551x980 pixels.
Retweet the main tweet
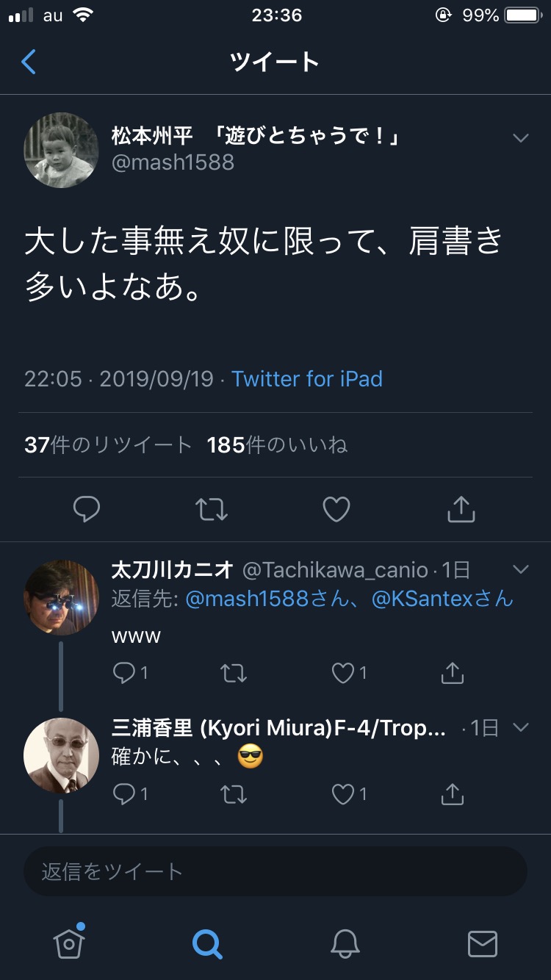tap(212, 508)
